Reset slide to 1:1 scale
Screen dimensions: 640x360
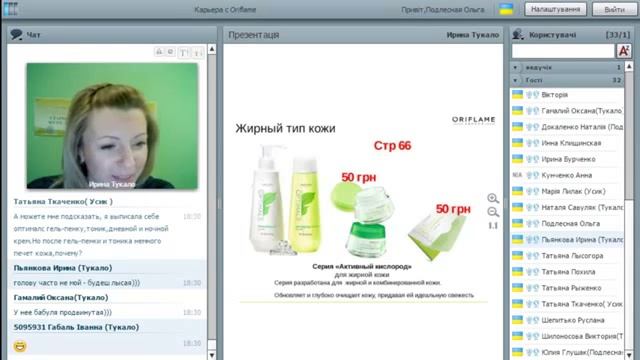[493, 226]
